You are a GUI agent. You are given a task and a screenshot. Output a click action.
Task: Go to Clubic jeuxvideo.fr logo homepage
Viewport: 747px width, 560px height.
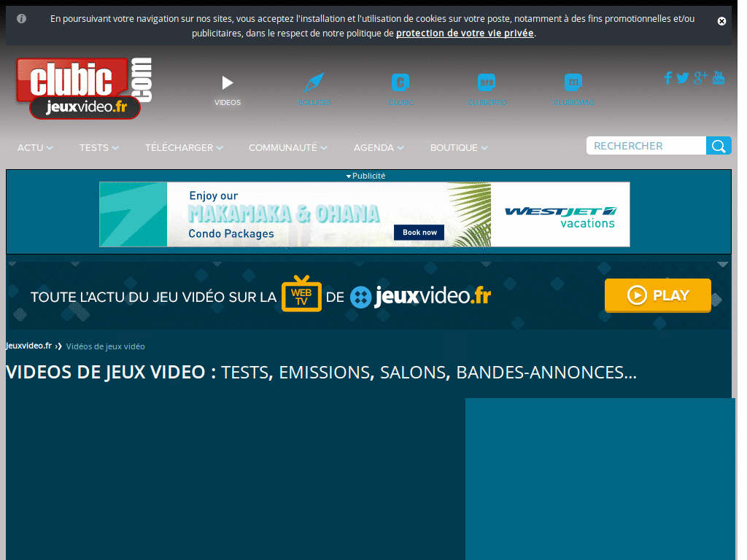(84, 88)
